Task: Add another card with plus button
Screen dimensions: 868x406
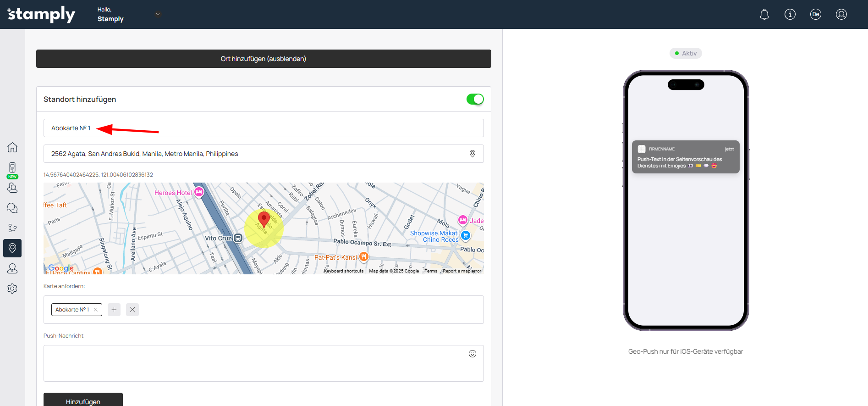Action: pyautogui.click(x=114, y=310)
